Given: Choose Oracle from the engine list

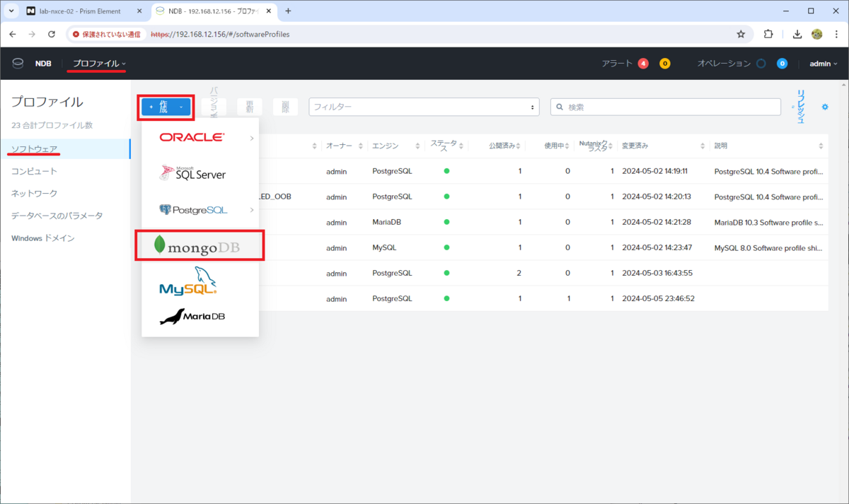Looking at the screenshot, I should point(192,137).
